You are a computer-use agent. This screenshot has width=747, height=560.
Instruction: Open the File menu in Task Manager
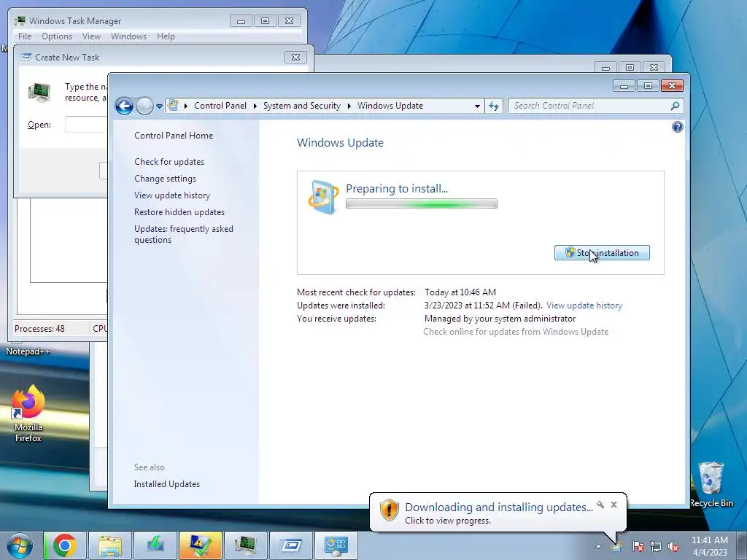25,36
